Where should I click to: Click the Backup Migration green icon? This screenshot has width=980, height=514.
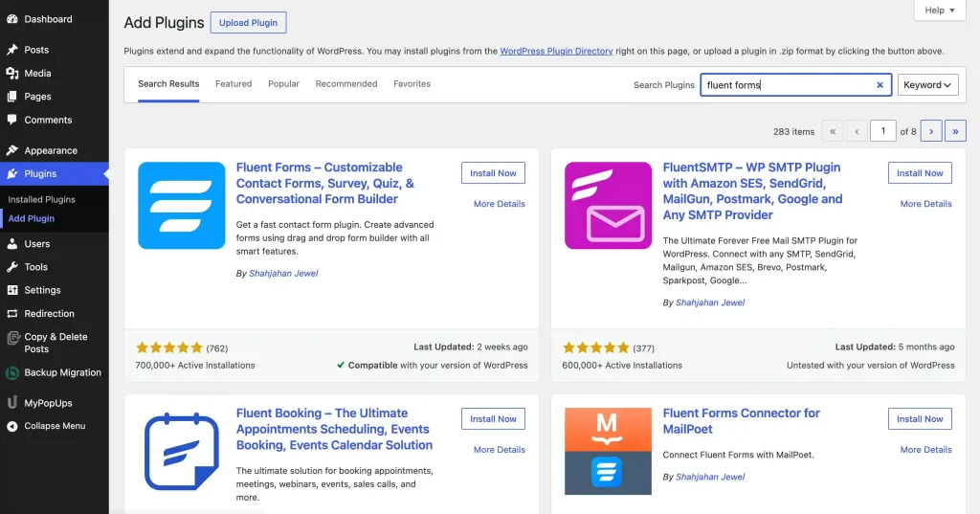coord(11,373)
